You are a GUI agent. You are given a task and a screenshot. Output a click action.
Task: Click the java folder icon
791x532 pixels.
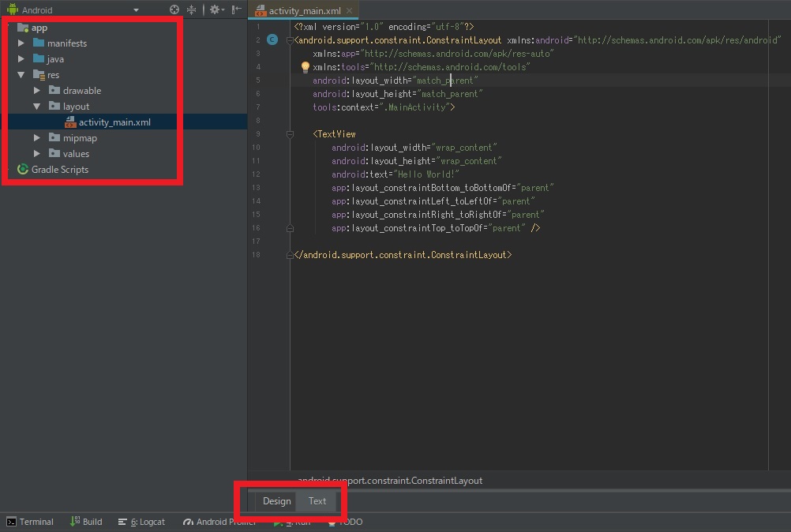(39, 58)
